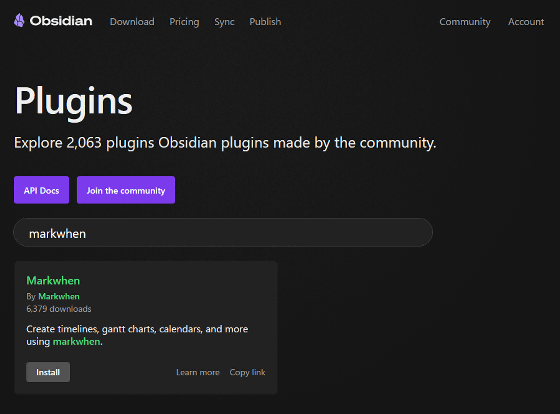Select Publish in the top navigation
This screenshot has width=560, height=414.
tap(265, 22)
